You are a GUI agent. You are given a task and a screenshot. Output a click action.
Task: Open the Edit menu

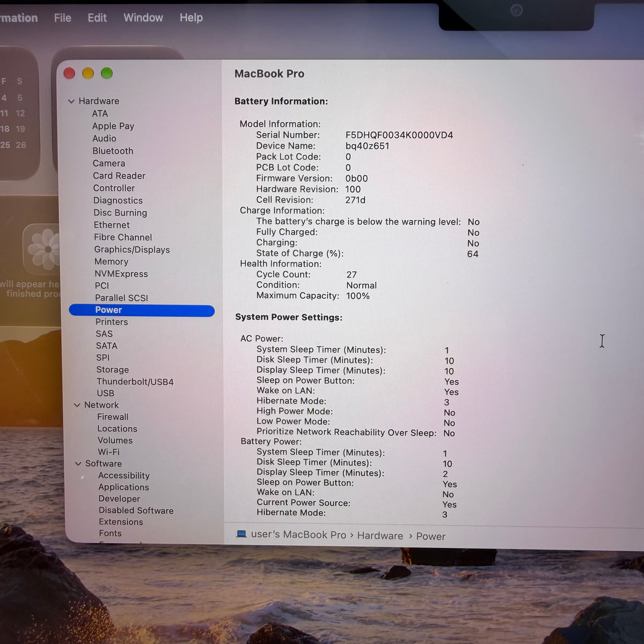click(x=97, y=18)
